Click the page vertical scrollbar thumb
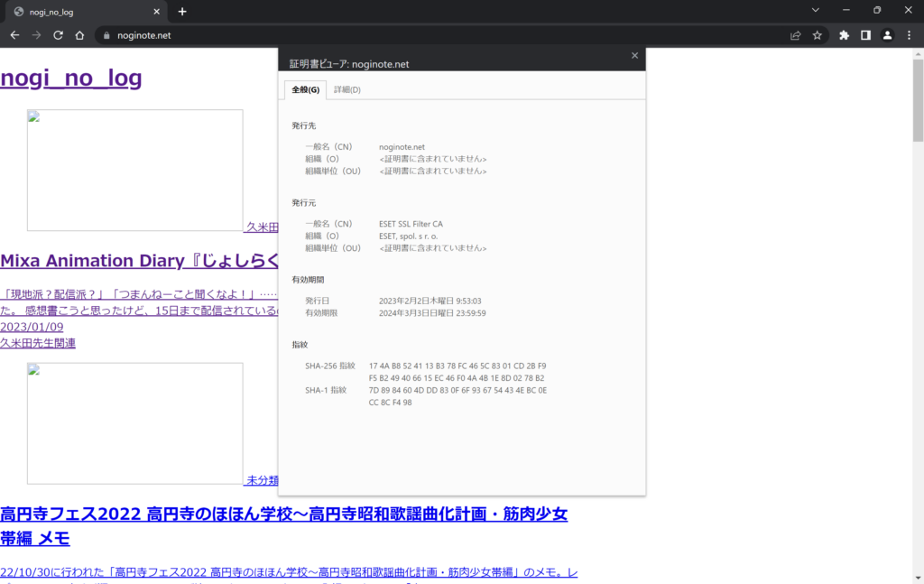 point(918,99)
